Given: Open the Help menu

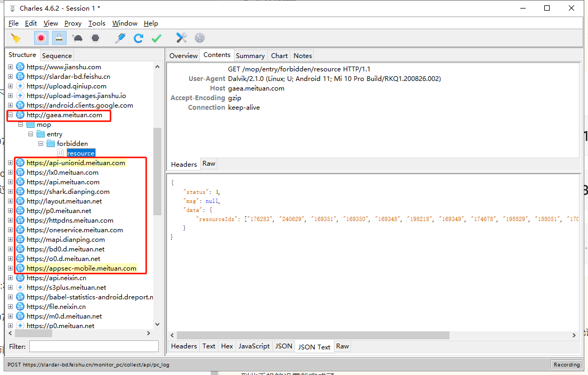Looking at the screenshot, I should click(x=151, y=23).
